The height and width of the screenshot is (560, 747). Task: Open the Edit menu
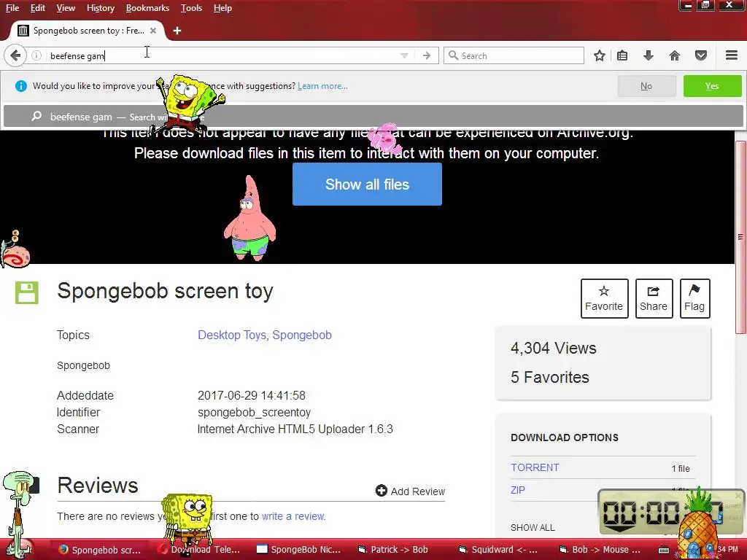point(38,8)
